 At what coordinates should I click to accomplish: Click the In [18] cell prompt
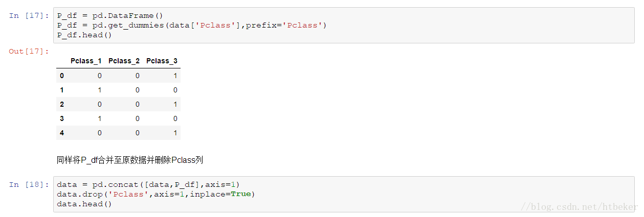[x=29, y=184]
